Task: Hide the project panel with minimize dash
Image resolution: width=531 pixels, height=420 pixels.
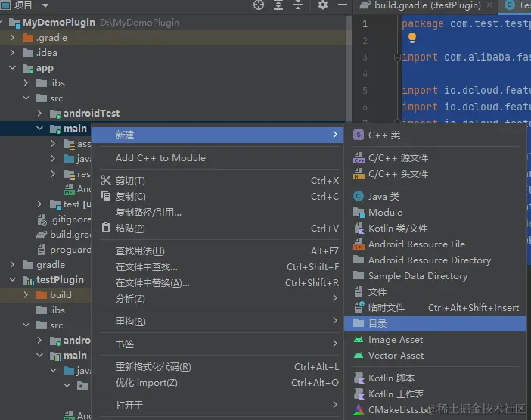Action: 343,5
